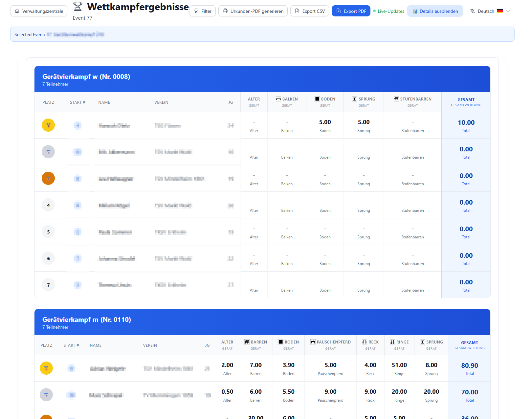Click the 10.00 total score

point(466,122)
